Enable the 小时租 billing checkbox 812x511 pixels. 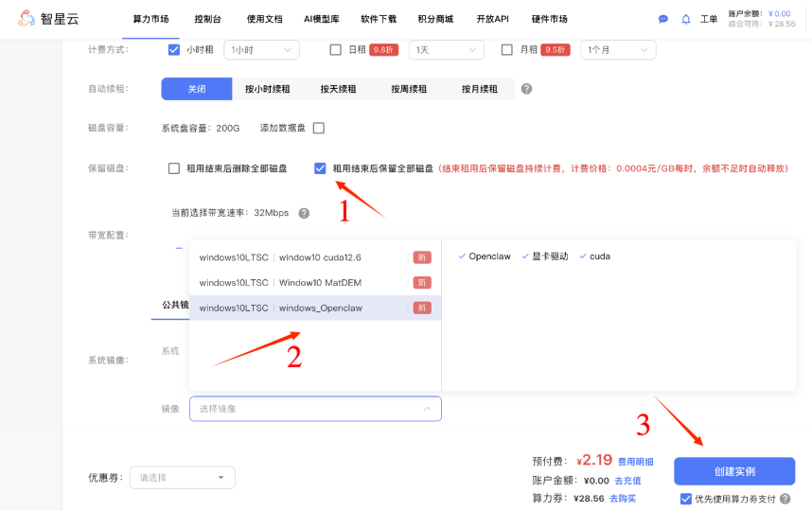[174, 50]
